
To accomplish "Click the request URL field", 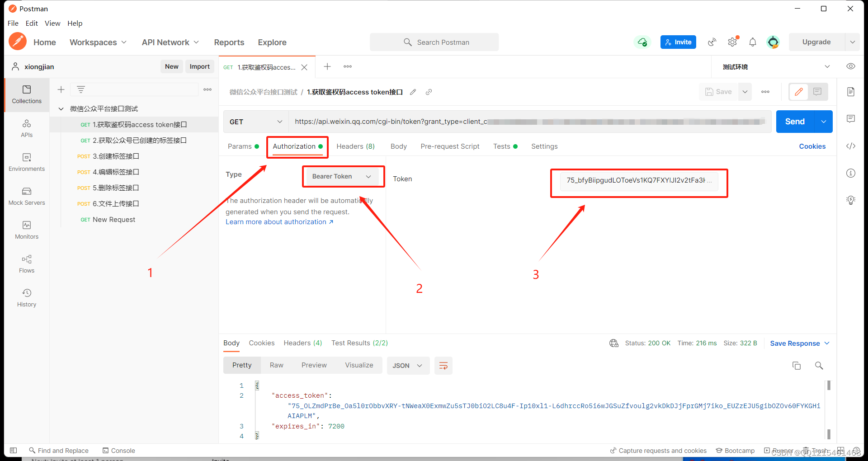I will [x=530, y=122].
